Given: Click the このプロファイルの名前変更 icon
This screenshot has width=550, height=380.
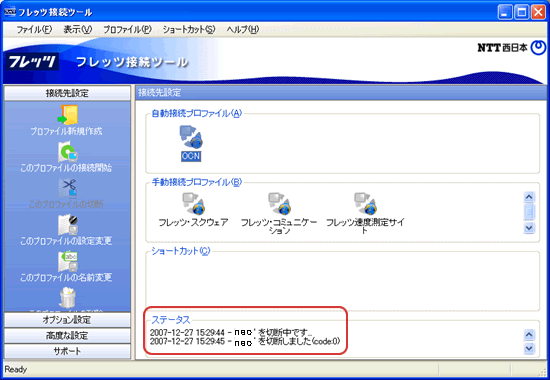Looking at the screenshot, I should tap(68, 261).
